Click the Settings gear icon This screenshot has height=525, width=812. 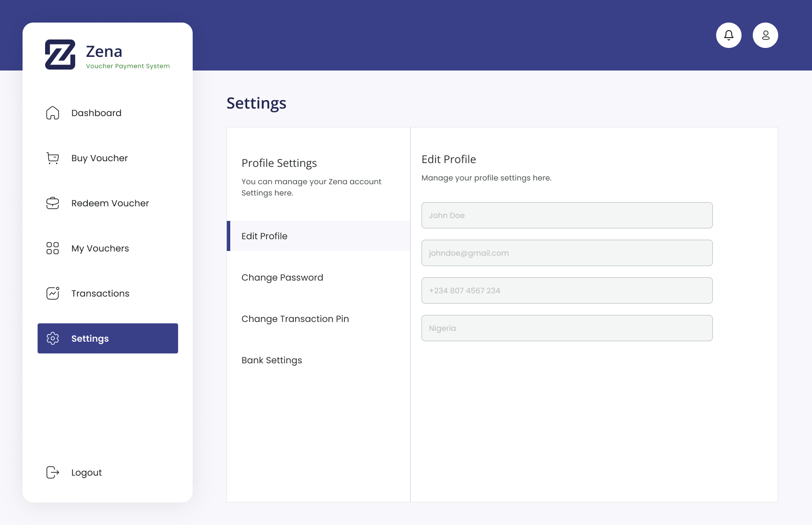click(53, 338)
